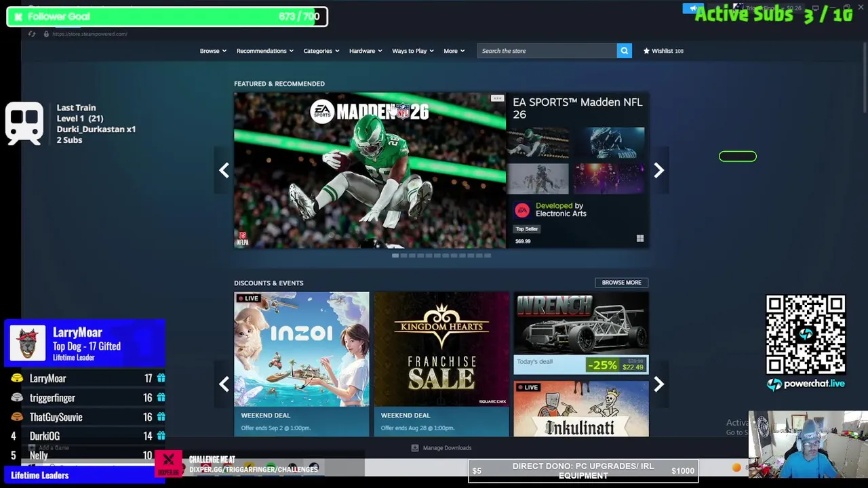Select first featured carousel page dot
868x488 pixels.
pos(395,256)
